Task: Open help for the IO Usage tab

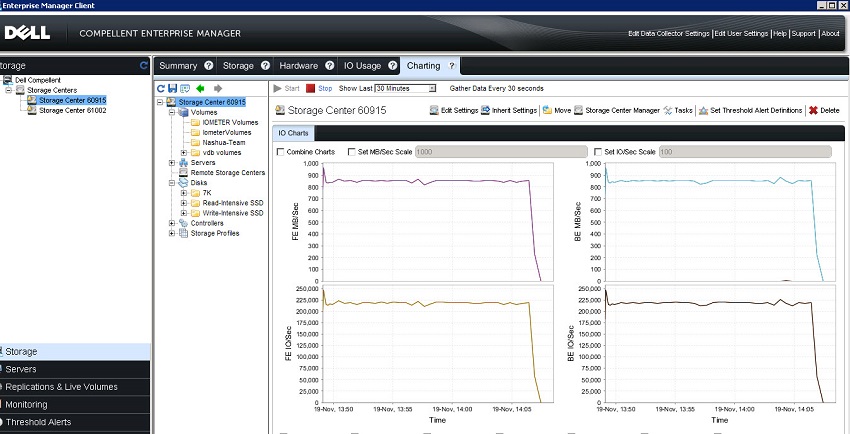Action: pos(392,66)
